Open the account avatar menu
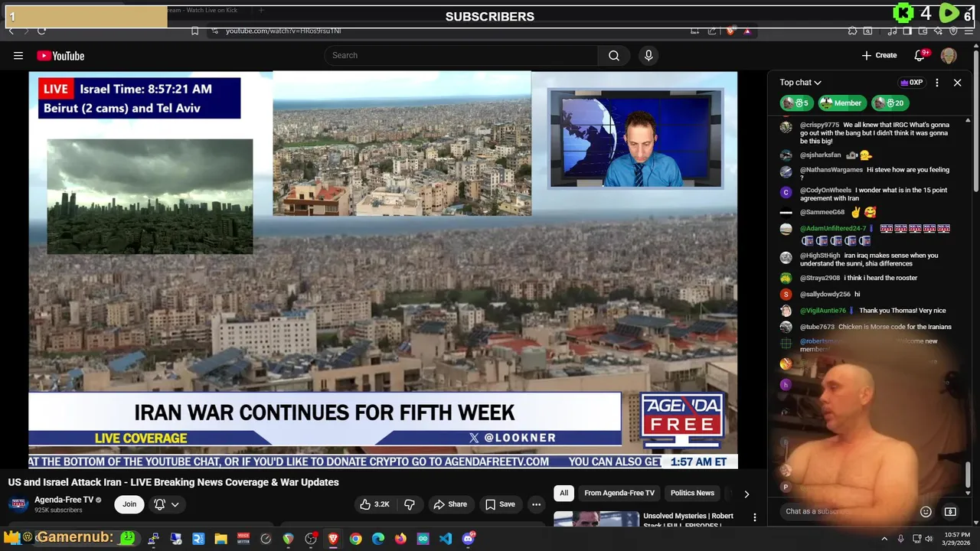This screenshot has width=980, height=551. 949,55
